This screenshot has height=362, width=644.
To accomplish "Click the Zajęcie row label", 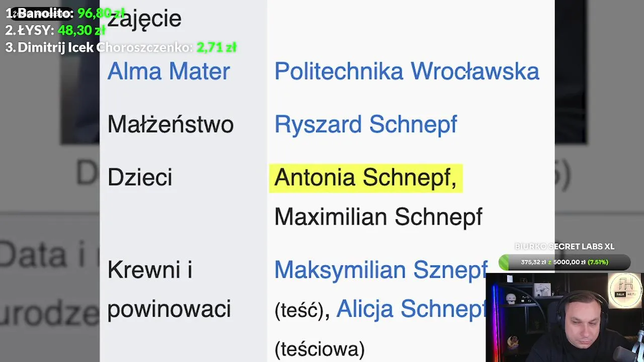I will (144, 19).
